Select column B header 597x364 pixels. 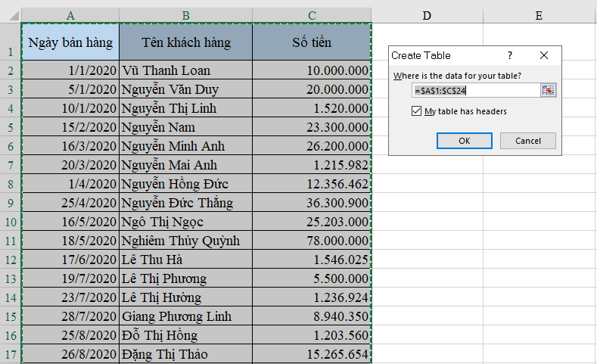(185, 14)
